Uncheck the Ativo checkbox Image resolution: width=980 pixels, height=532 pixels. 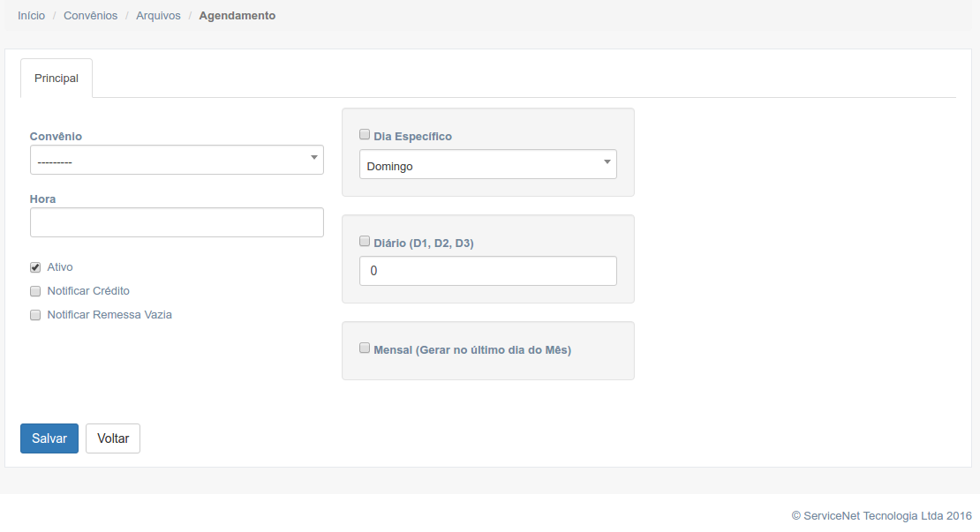pos(35,267)
